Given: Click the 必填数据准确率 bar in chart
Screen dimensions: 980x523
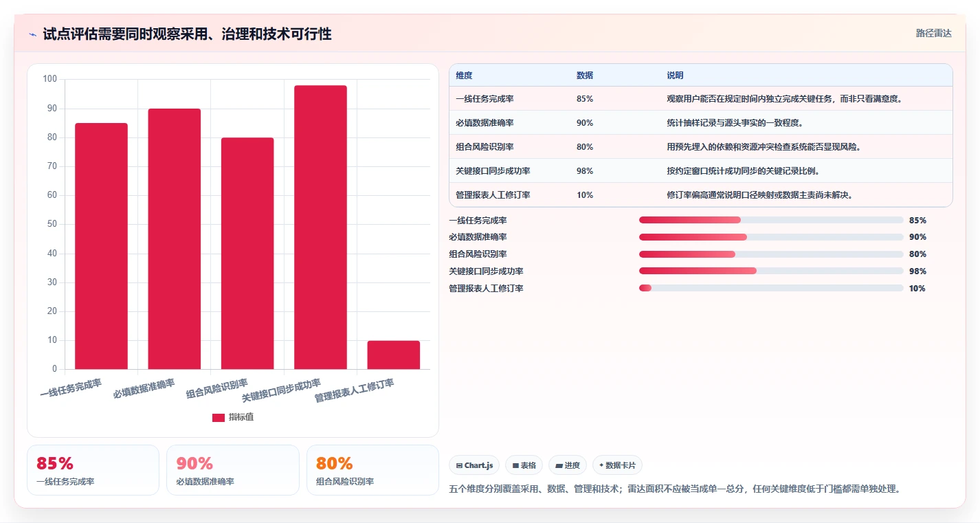Looking at the screenshot, I should point(175,238).
